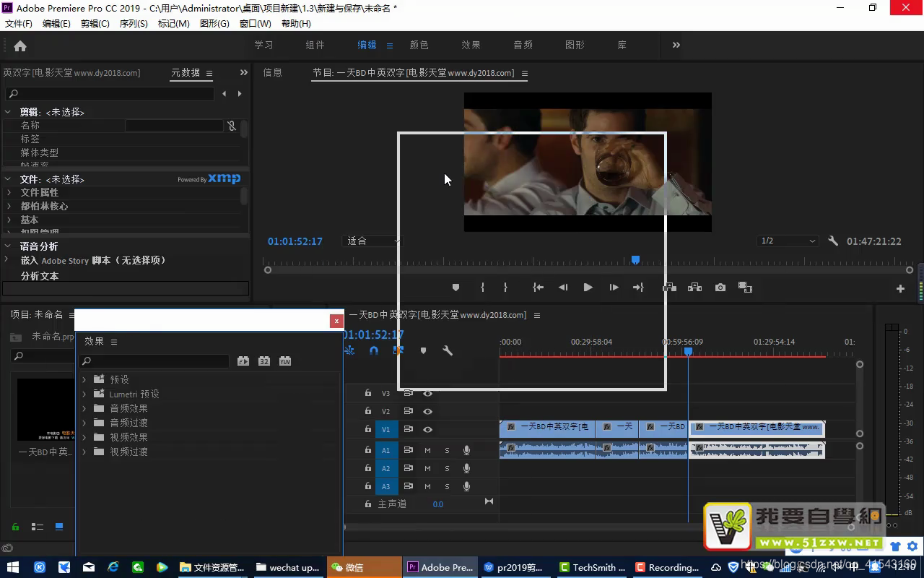Open the 文件(F) menu

click(x=19, y=24)
